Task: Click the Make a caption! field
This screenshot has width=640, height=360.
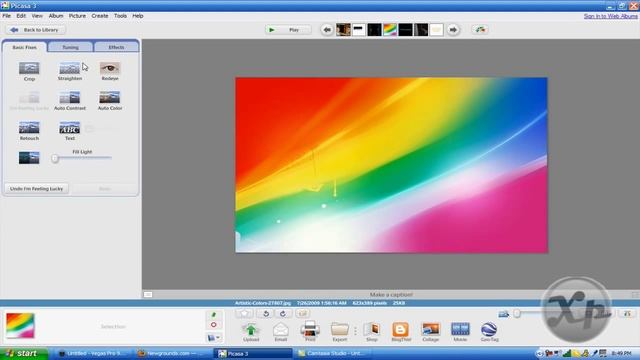Action: 391,294
